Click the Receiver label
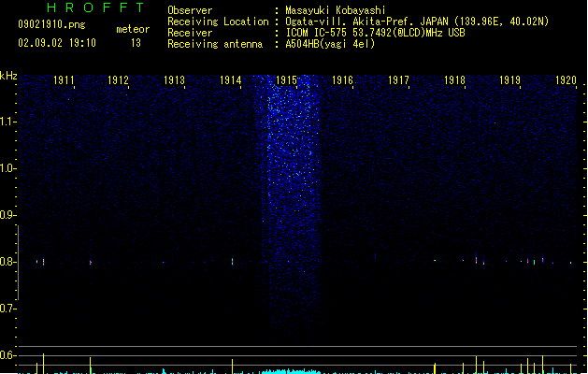 point(190,33)
